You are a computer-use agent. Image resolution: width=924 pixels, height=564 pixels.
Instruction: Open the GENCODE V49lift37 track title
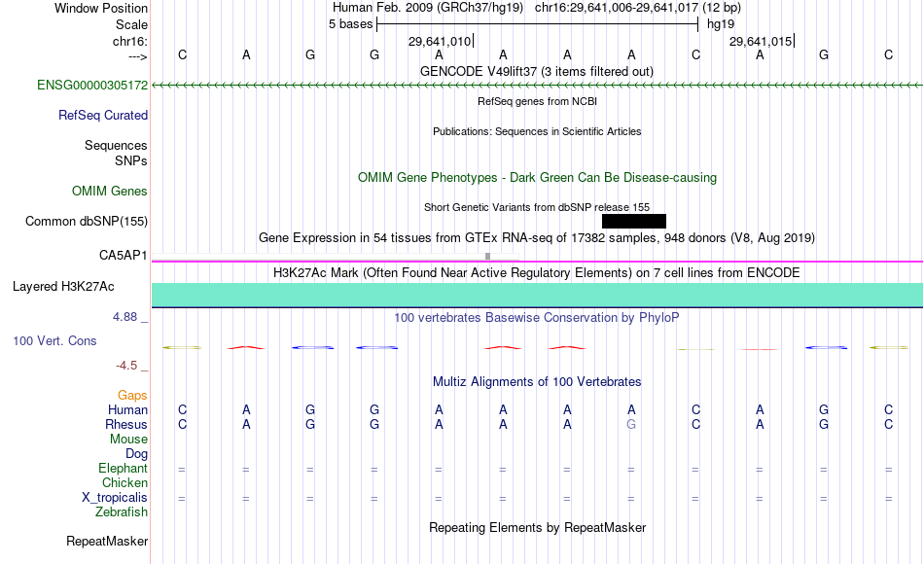pyautogui.click(x=537, y=71)
